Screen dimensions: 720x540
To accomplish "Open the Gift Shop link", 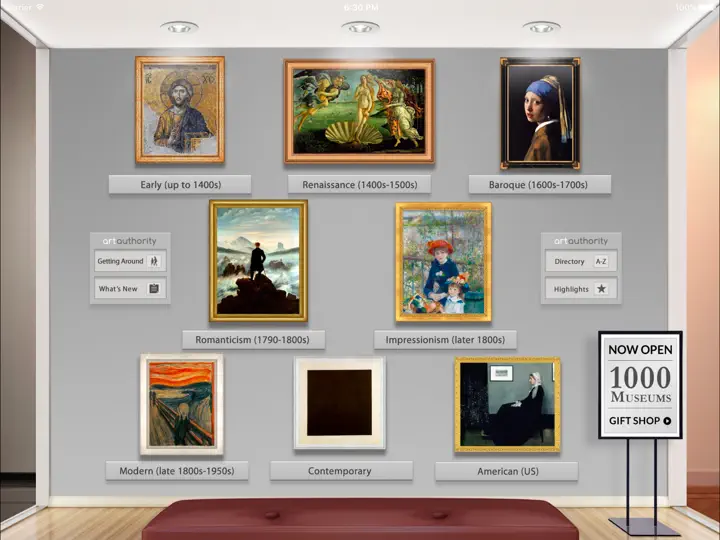I will point(640,421).
